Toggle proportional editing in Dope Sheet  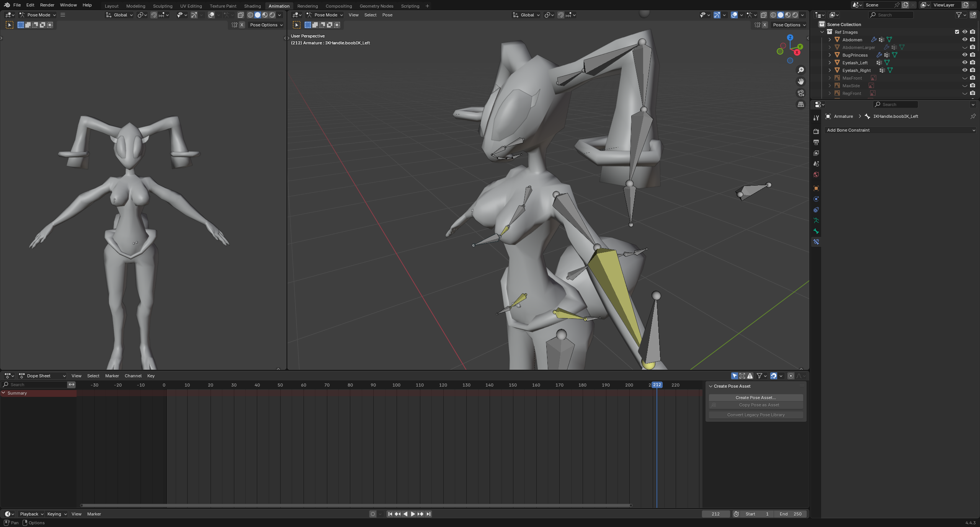pyautogui.click(x=791, y=376)
